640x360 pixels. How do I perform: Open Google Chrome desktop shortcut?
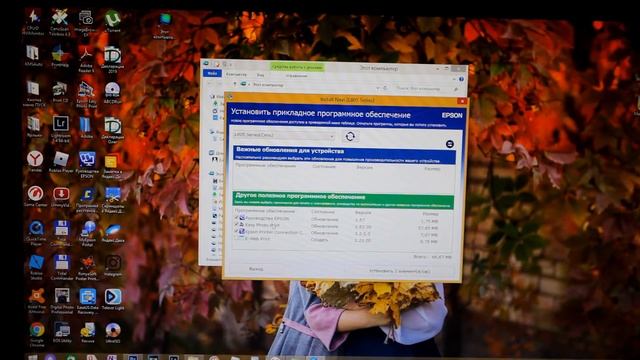point(37,334)
